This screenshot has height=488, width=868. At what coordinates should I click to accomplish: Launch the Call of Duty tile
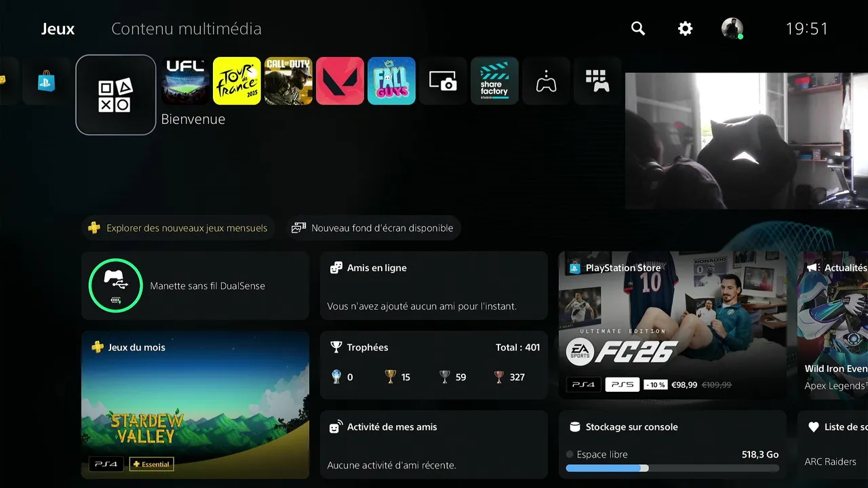pyautogui.click(x=288, y=81)
